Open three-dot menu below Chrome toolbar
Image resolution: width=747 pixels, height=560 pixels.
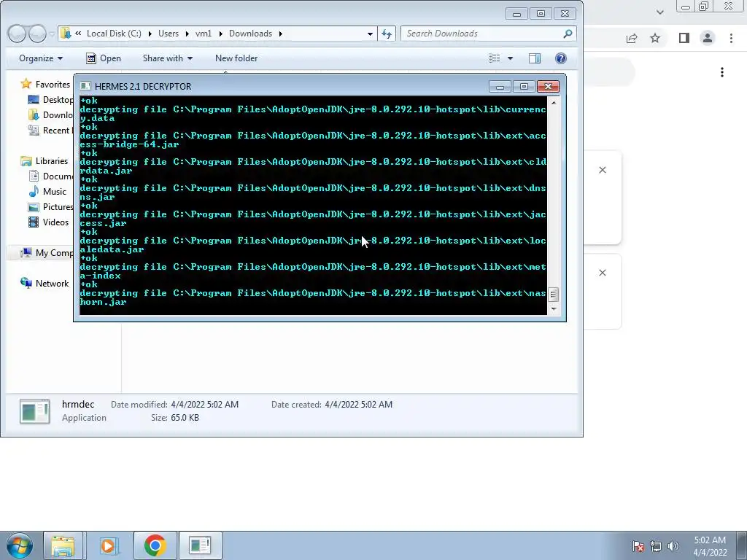point(722,72)
